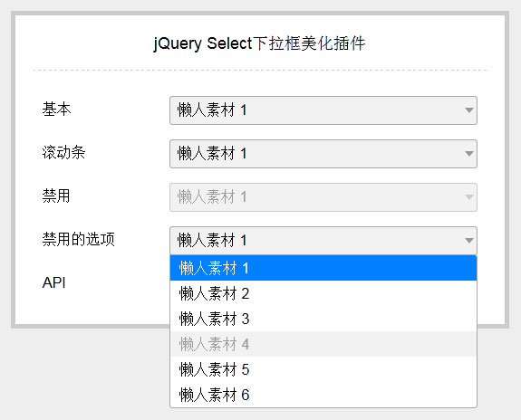Select option 懒人素材 1 in list
The height and width of the screenshot is (420, 521).
point(323,268)
